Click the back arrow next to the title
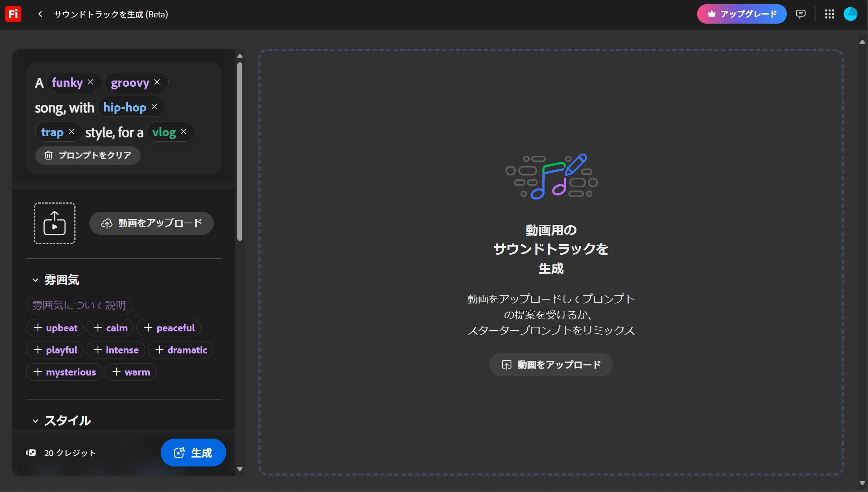The image size is (868, 492). click(40, 14)
